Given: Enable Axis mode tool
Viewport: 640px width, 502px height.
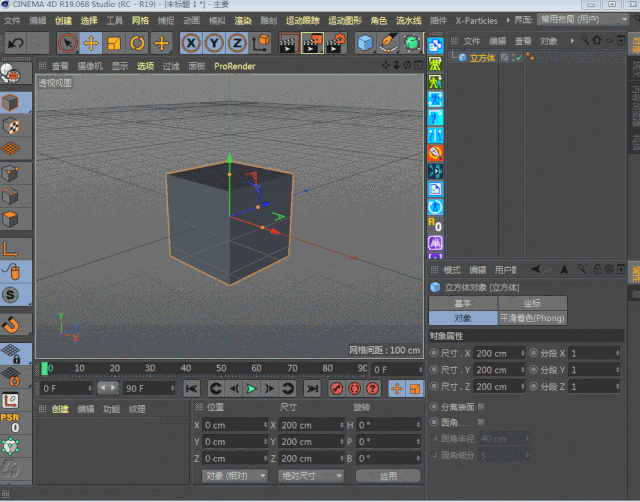Looking at the screenshot, I should point(11,248).
